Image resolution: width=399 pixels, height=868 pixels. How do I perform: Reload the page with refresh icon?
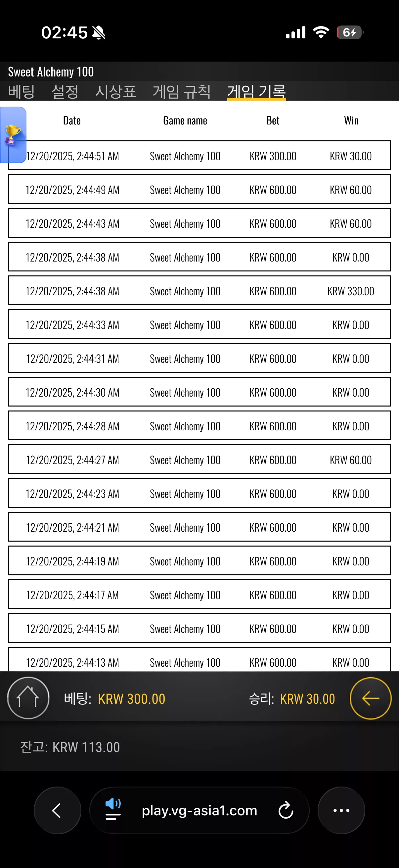[286, 810]
